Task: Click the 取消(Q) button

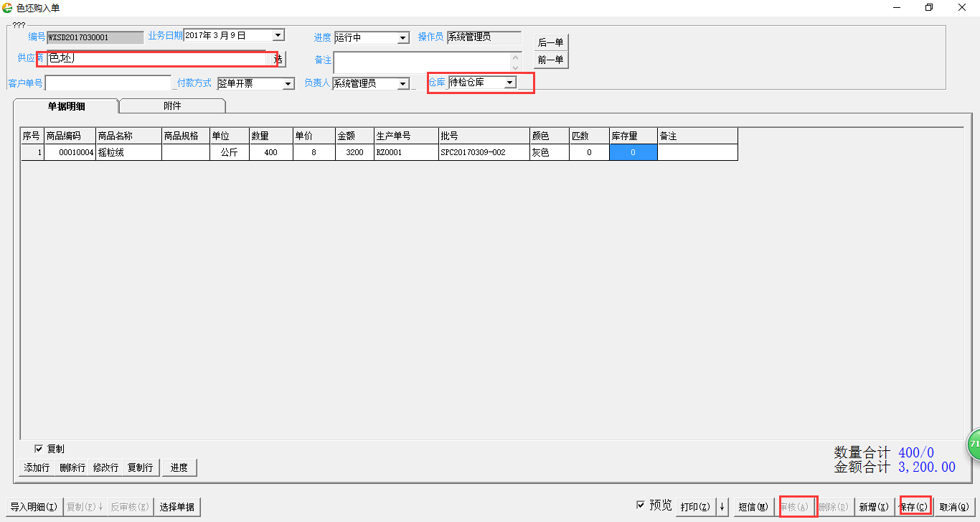Action: (x=955, y=507)
